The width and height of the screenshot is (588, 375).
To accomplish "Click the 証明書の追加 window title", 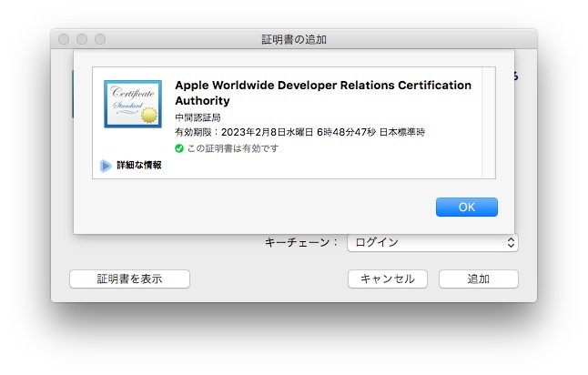I will pos(294,39).
